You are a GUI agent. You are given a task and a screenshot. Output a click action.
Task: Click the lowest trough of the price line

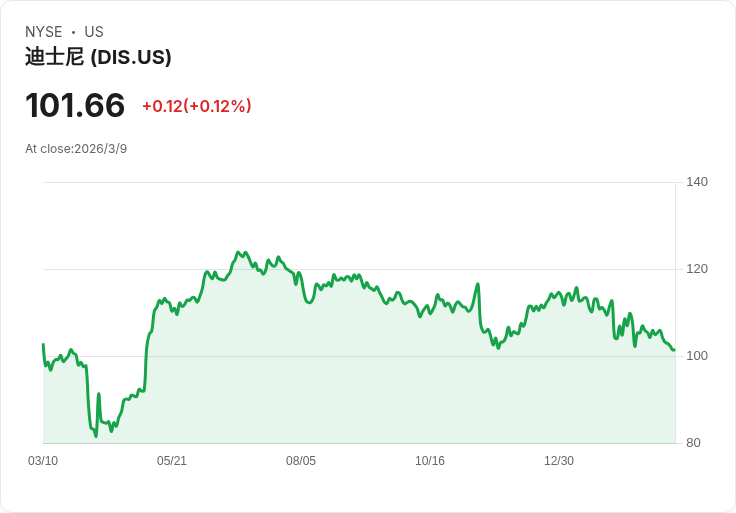click(x=96, y=436)
